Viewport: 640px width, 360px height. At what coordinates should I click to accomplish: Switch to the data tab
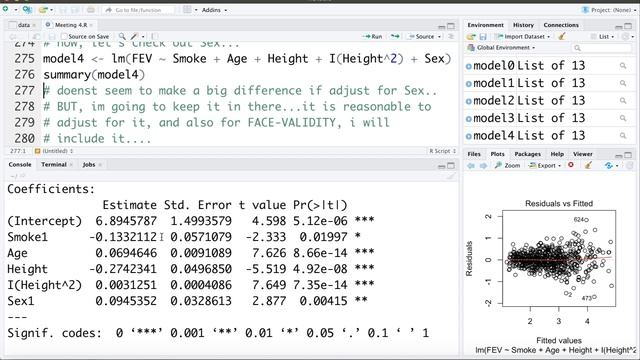(23, 25)
